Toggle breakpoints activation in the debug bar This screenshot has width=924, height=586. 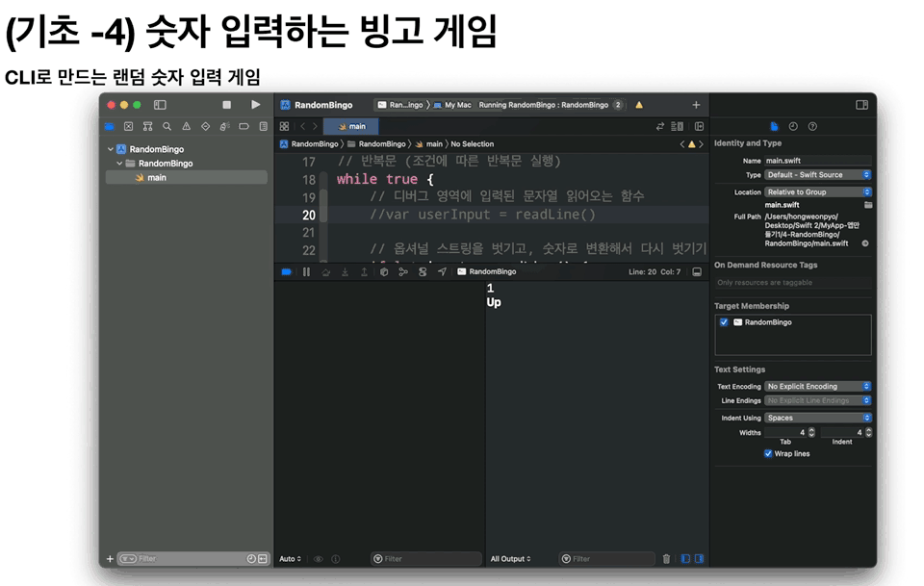287,271
